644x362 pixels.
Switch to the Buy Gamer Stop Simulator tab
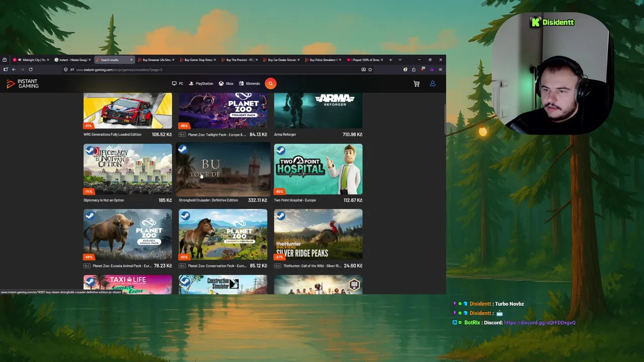point(198,60)
